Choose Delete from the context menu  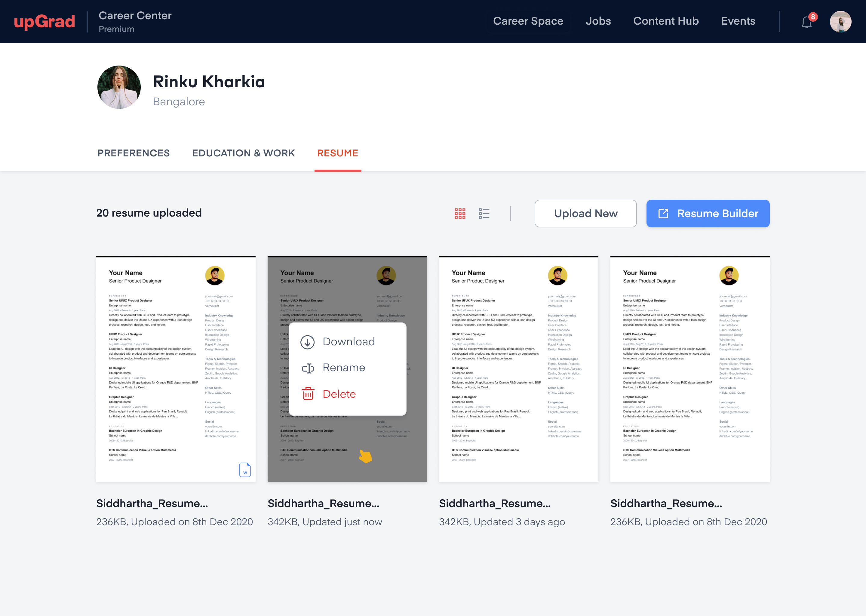(348, 394)
